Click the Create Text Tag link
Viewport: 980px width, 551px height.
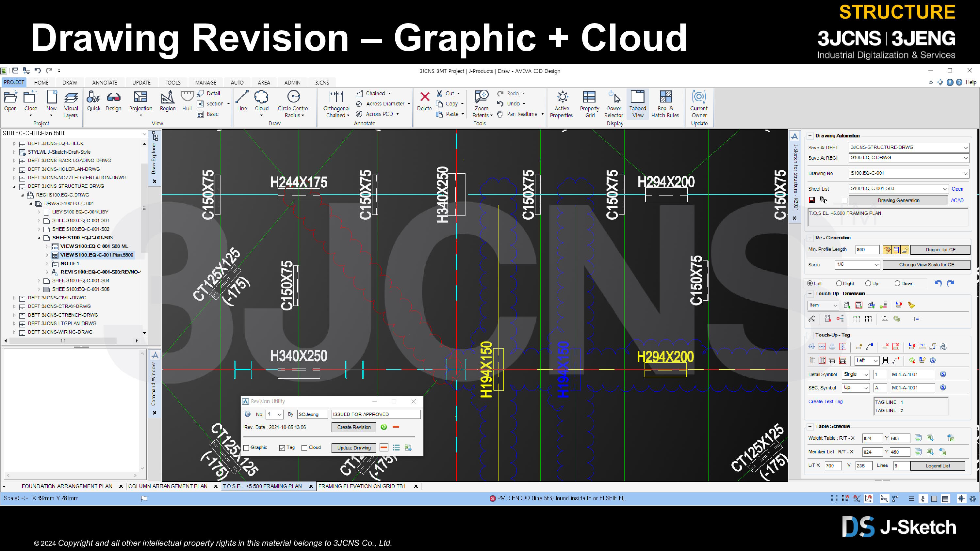tap(825, 401)
